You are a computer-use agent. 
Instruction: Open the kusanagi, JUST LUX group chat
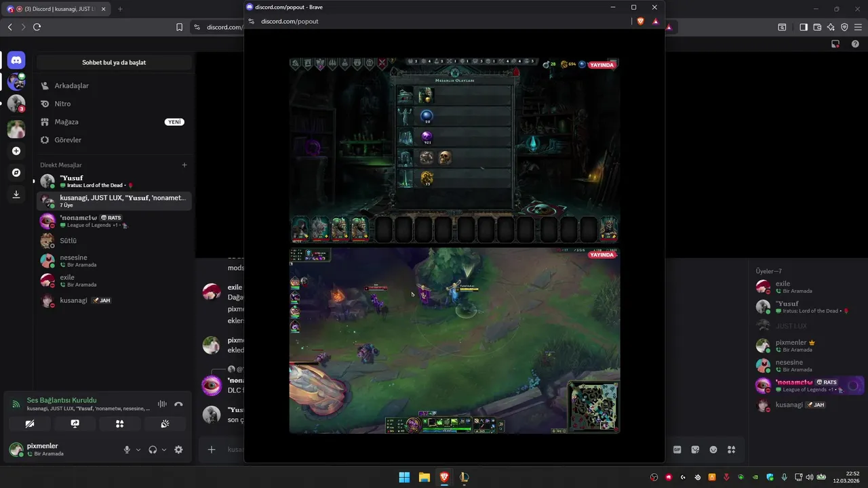[114, 201]
